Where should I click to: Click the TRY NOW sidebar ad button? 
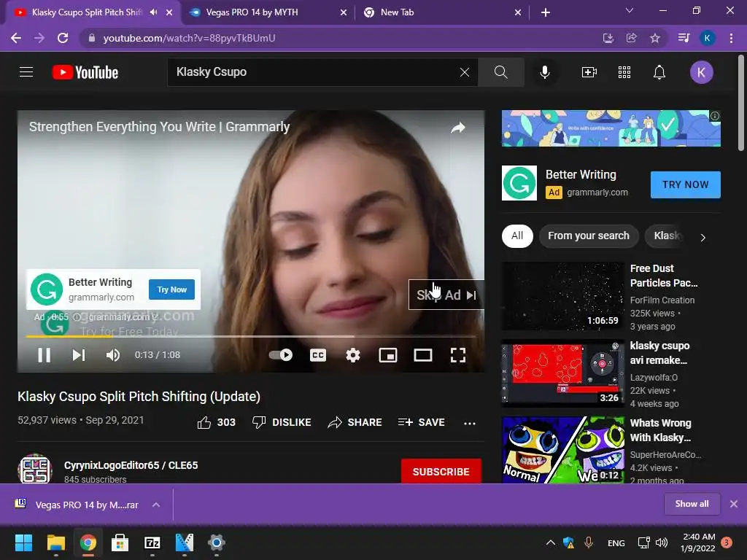pyautogui.click(x=686, y=184)
